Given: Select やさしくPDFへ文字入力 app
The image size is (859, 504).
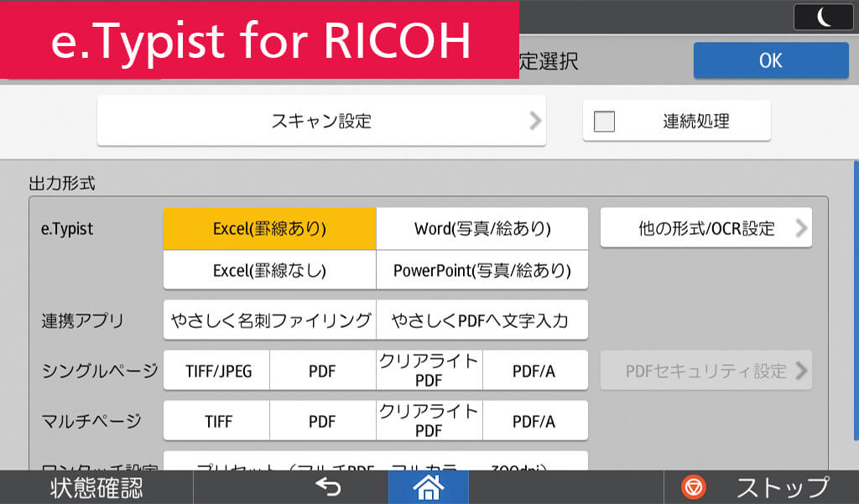Looking at the screenshot, I should [x=482, y=320].
